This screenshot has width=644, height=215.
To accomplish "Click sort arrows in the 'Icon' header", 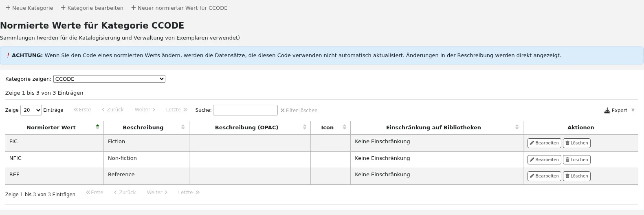I will [x=344, y=127].
